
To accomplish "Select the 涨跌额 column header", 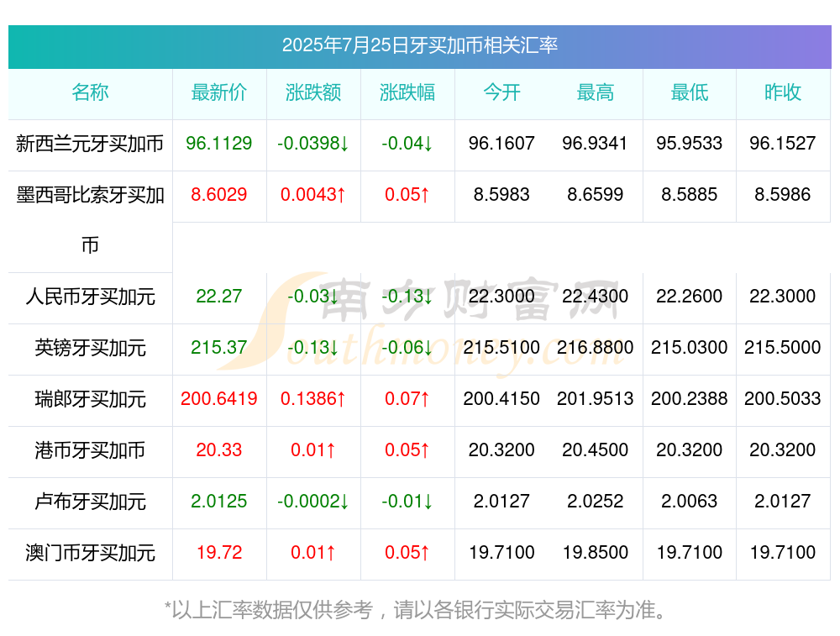I will click(313, 92).
